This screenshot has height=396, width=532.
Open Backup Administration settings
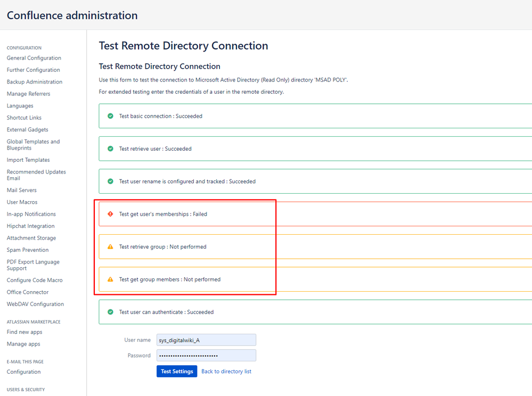point(35,82)
